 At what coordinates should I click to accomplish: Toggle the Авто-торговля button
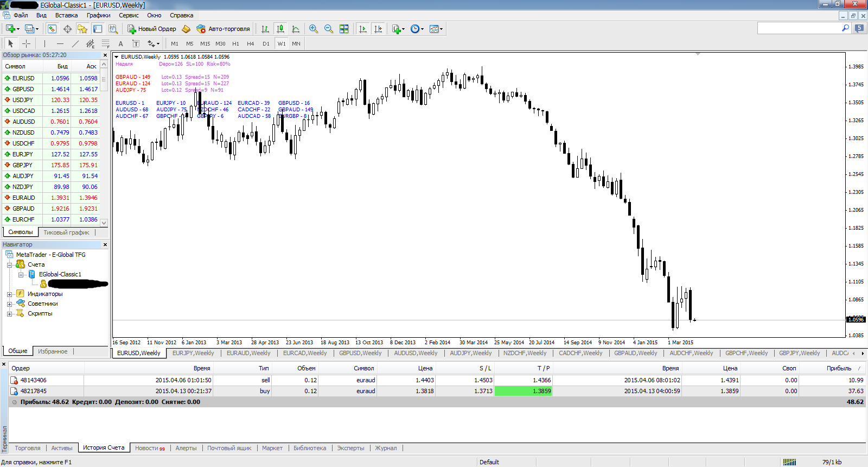224,29
